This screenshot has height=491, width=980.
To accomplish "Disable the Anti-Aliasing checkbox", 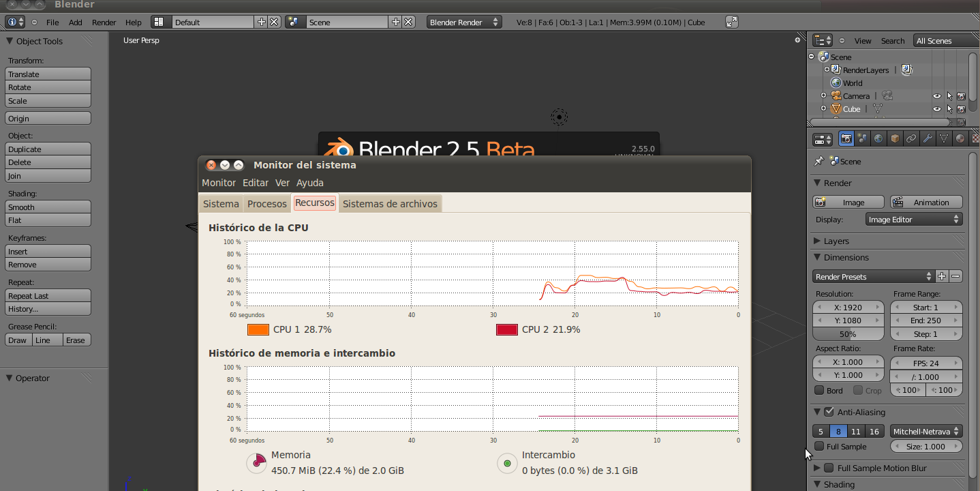I will click(829, 412).
